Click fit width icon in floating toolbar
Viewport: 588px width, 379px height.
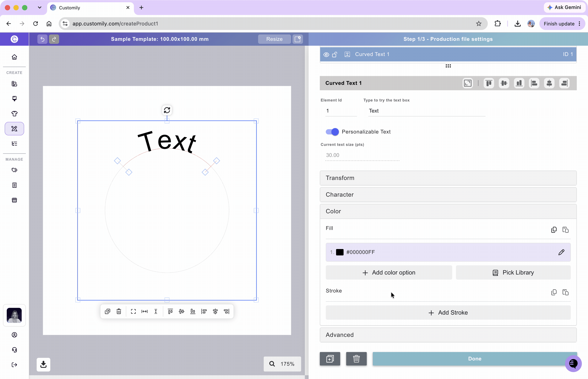(145, 311)
